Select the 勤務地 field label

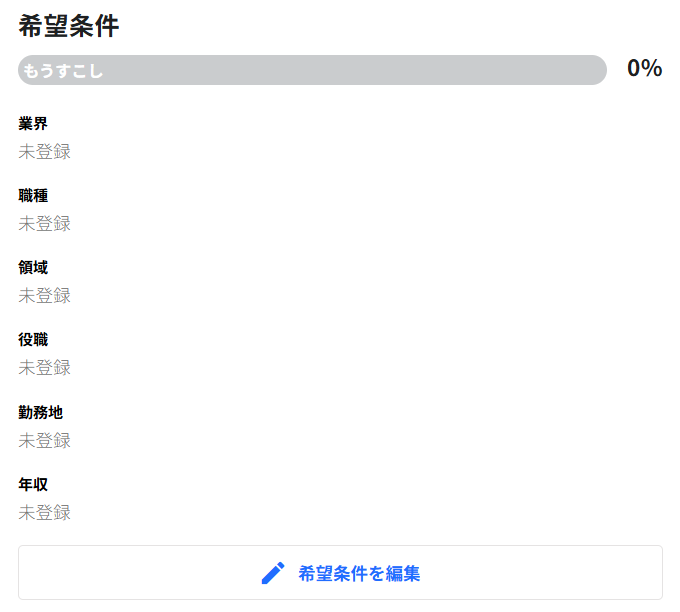[x=40, y=412]
